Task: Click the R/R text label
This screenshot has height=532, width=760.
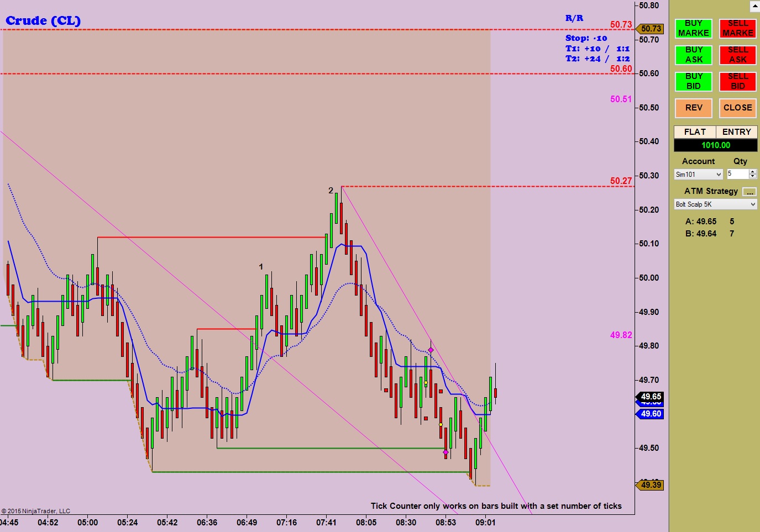Action: tap(574, 18)
